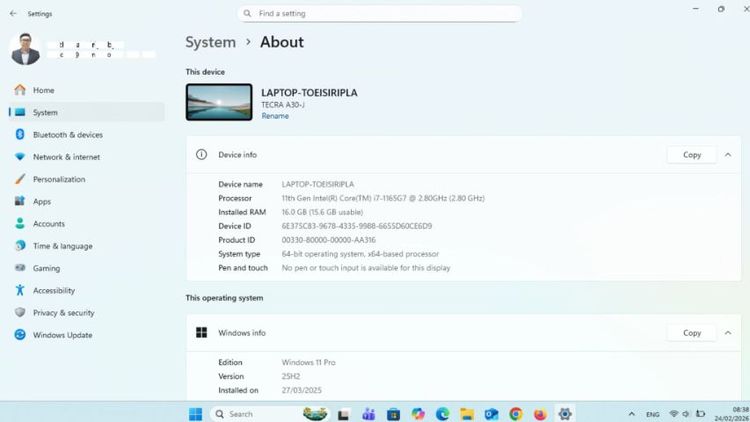
Task: Collapse the Windows info section
Action: pos(728,333)
